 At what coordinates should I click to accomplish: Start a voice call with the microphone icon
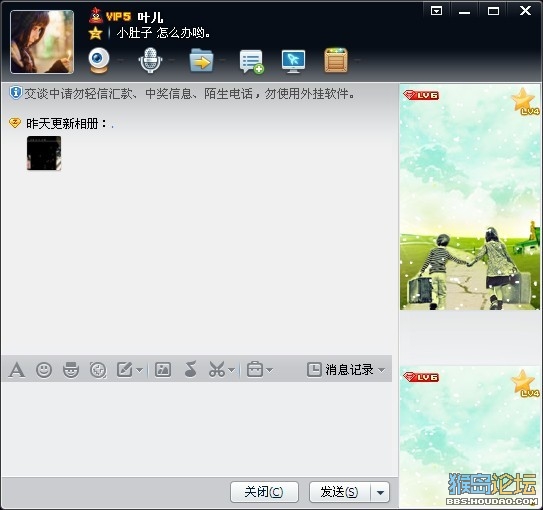pyautogui.click(x=150, y=61)
